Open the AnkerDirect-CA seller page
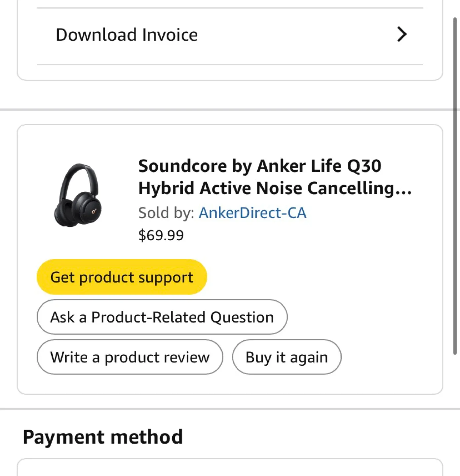460x476 pixels. 252,213
